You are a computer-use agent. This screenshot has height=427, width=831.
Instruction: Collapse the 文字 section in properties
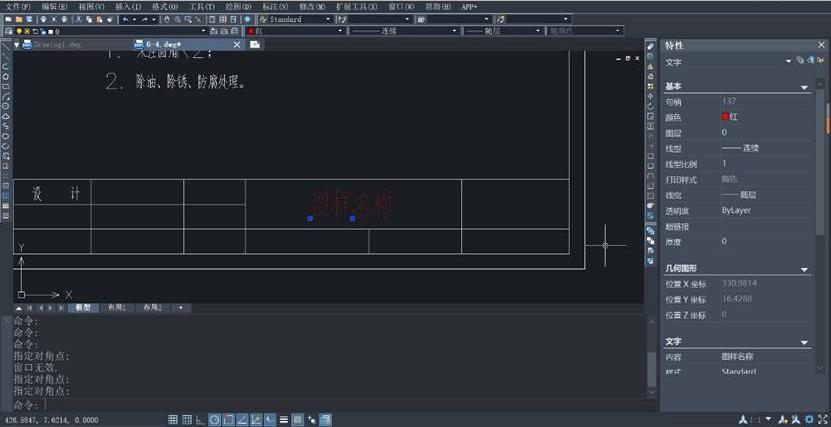804,343
